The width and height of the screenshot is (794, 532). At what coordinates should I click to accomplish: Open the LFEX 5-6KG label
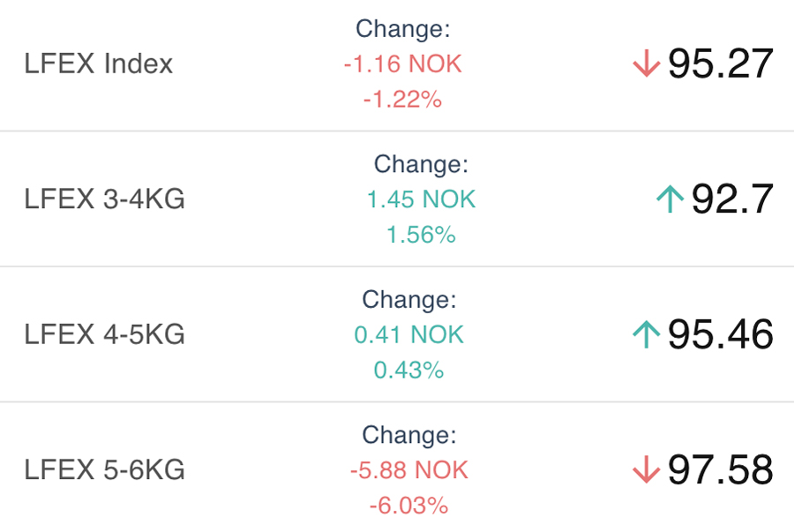click(105, 470)
